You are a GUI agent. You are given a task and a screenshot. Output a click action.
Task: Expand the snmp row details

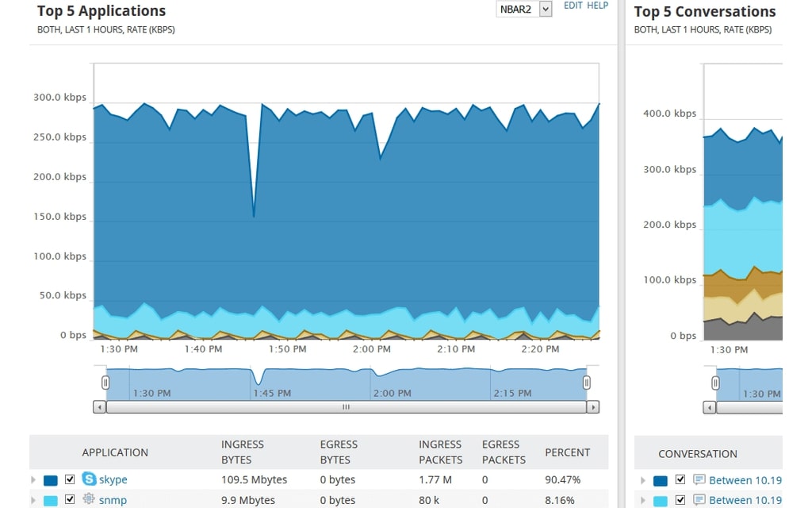click(33, 500)
